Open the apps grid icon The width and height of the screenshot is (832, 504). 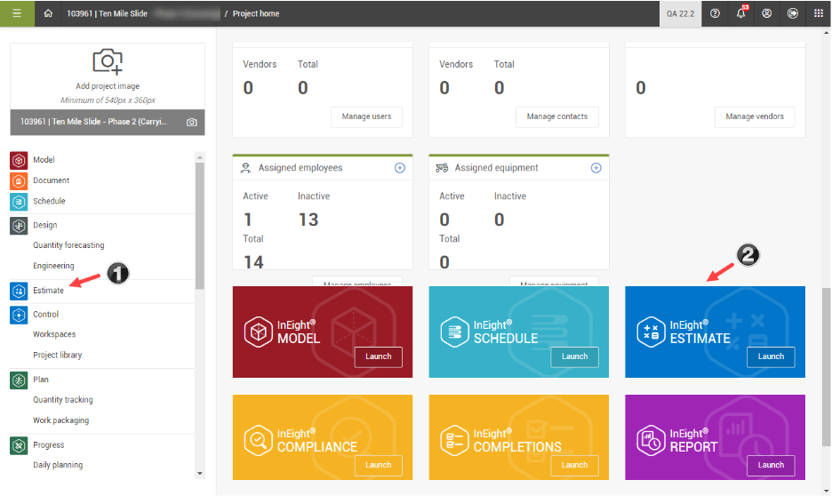tap(819, 13)
